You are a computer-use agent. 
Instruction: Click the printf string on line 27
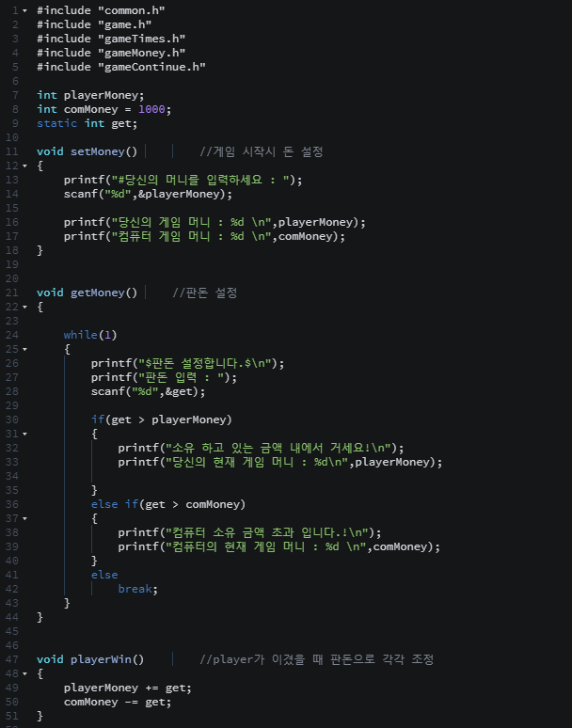[x=181, y=377]
